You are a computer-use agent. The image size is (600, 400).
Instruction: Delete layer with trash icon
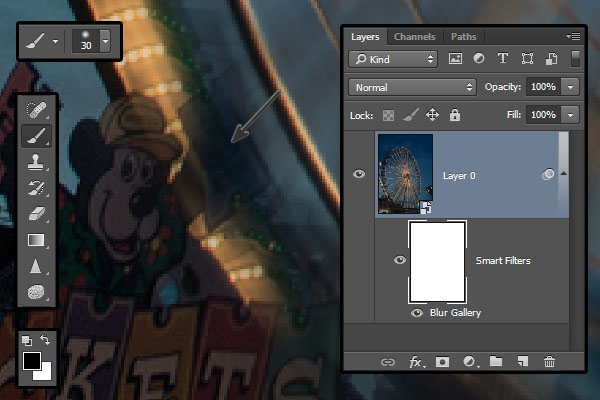549,361
